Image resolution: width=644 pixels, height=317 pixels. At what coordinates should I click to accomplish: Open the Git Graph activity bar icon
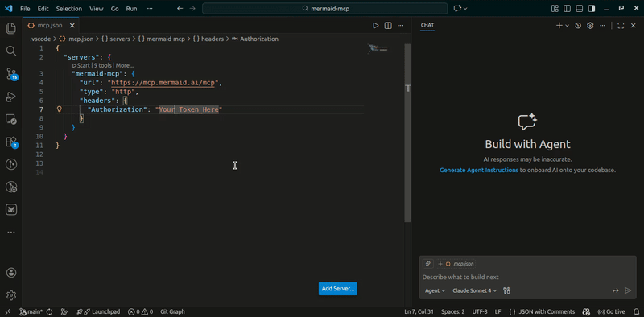(11, 165)
